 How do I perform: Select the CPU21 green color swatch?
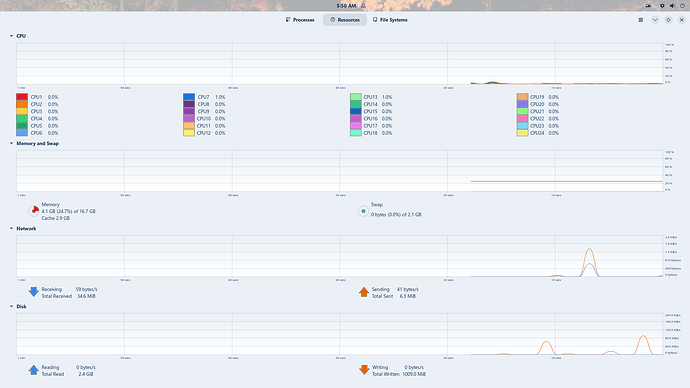coord(522,111)
